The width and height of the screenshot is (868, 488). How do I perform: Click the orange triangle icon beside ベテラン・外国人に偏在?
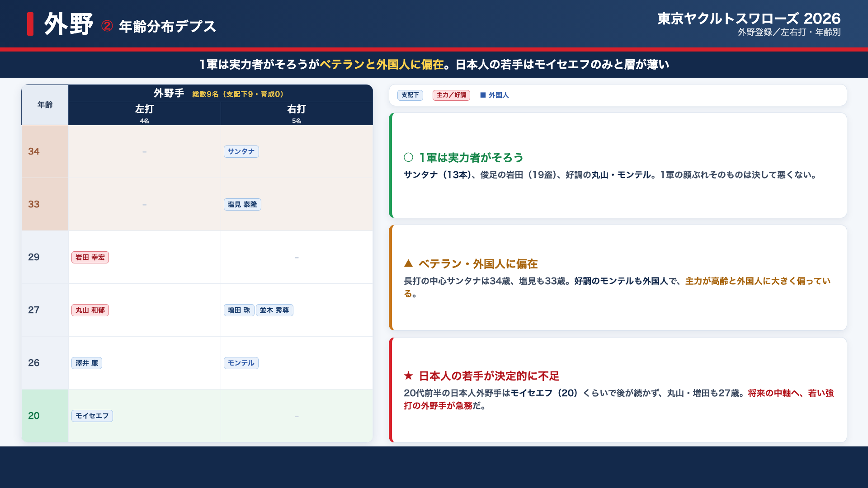[x=408, y=263]
